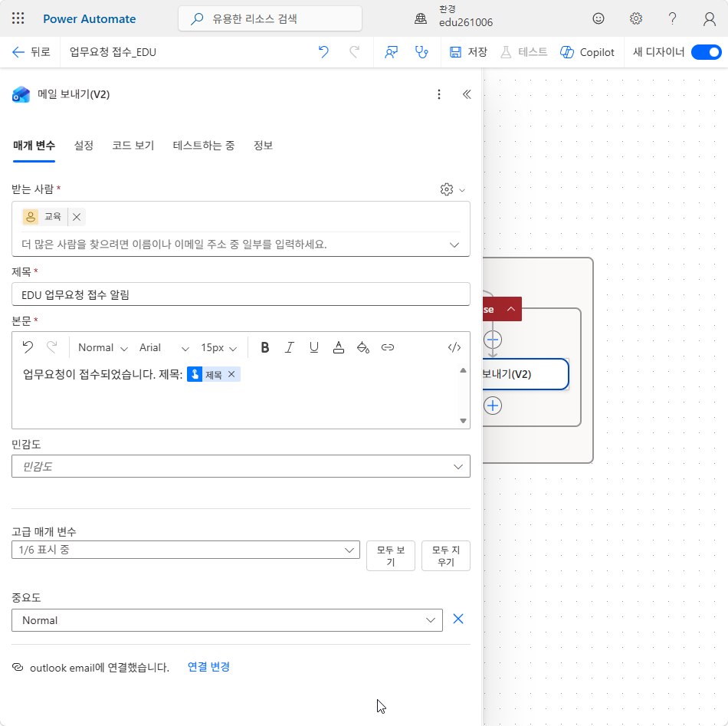Switch to the 코드 보기 tab

[x=133, y=146]
